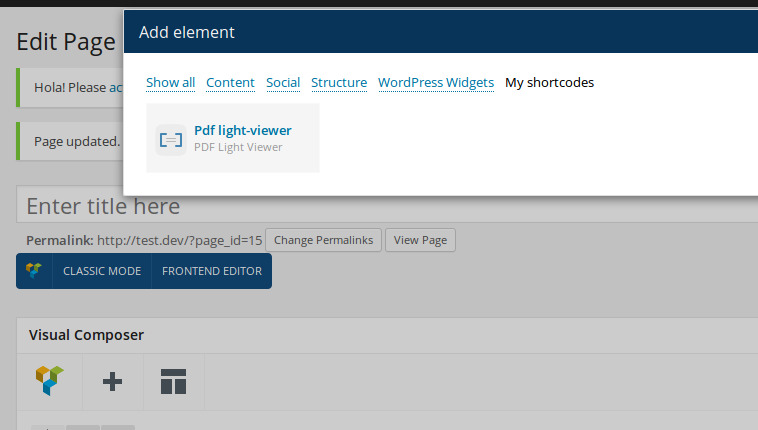This screenshot has height=430, width=758.
Task: Select the My shortcodes tab
Action: point(549,83)
